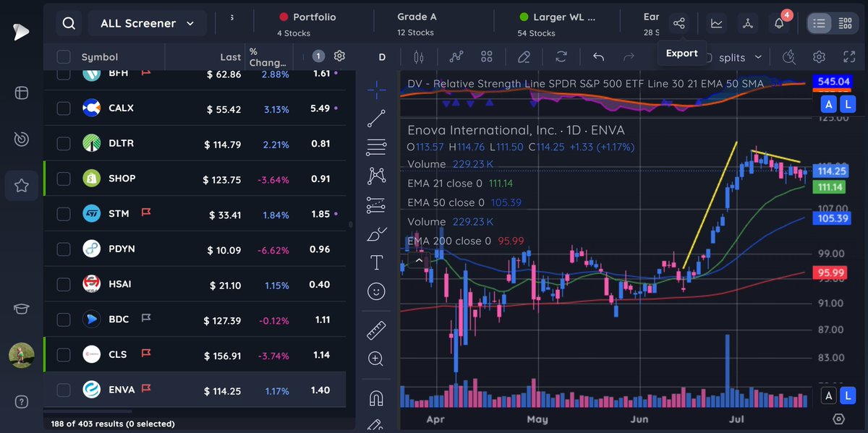868x433 pixels.
Task: Open the help question mark icon
Action: 21,402
